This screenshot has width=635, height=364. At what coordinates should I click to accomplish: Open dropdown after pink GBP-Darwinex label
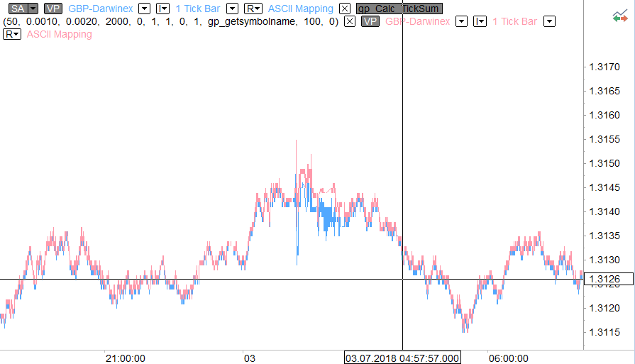coord(461,21)
